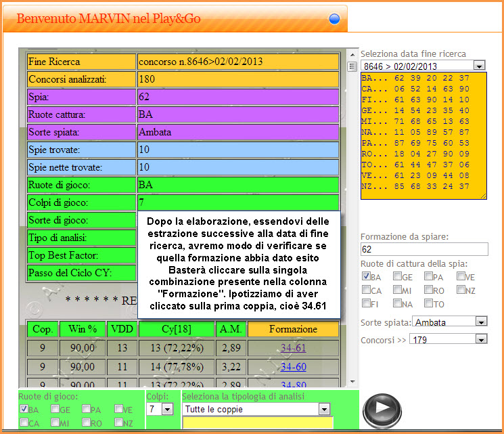Enable PA checkbox under Ruote di cattura
Image resolution: width=504 pixels, height=434 pixels.
coord(428,276)
